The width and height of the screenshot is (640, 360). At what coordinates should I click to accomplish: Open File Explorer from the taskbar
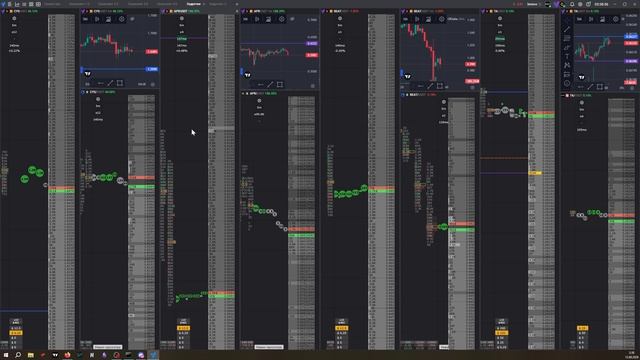click(x=30, y=355)
